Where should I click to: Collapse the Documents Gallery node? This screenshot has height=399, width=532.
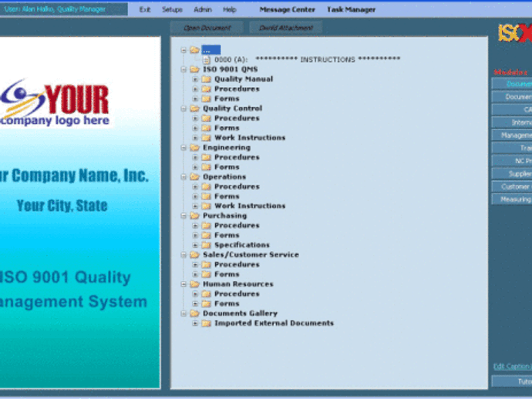point(184,313)
